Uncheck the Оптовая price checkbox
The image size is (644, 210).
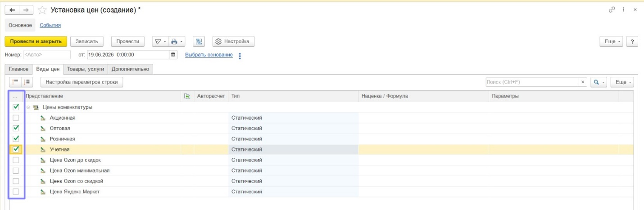16,128
